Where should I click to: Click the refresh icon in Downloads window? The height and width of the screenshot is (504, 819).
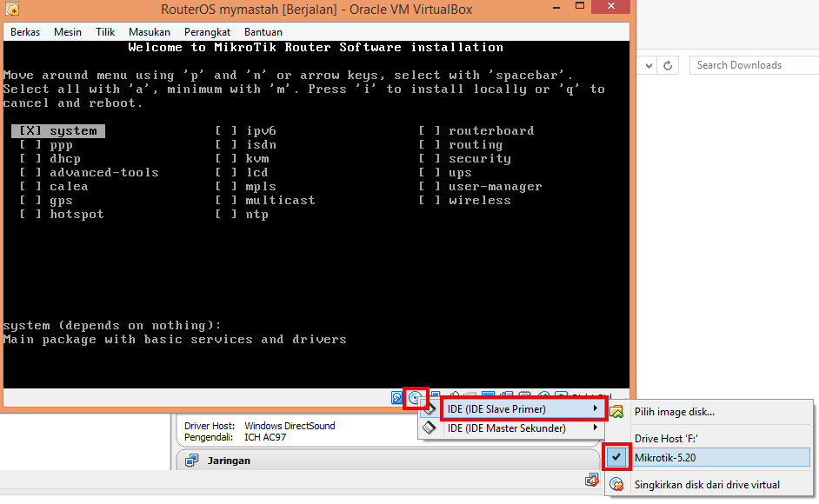tap(668, 65)
